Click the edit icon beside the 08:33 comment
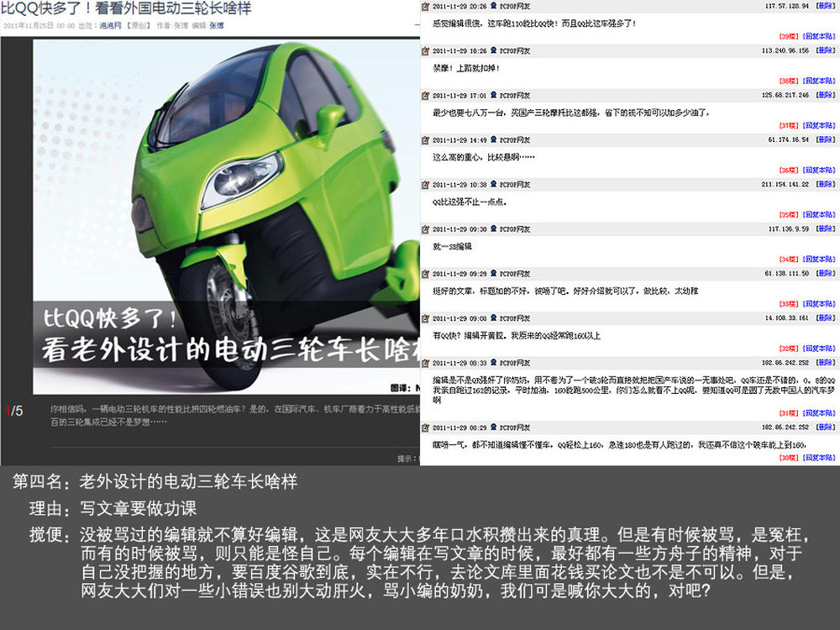The height and width of the screenshot is (630, 840). click(425, 363)
